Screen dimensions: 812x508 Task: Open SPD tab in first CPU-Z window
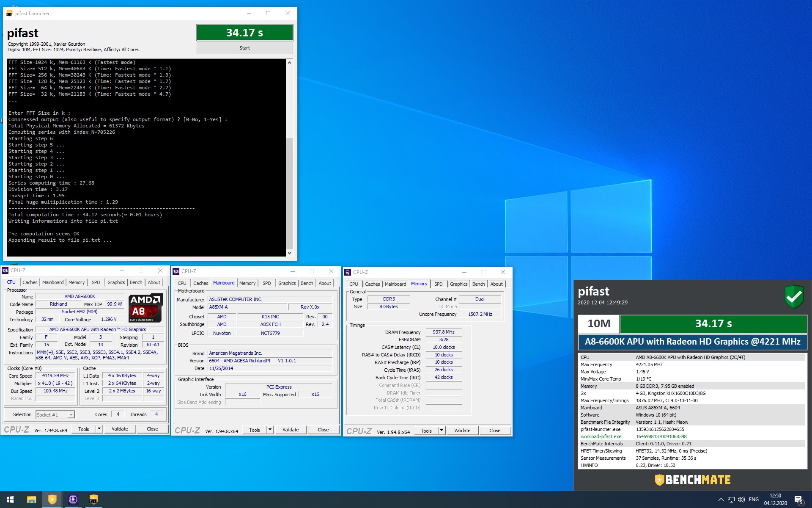coord(96,282)
